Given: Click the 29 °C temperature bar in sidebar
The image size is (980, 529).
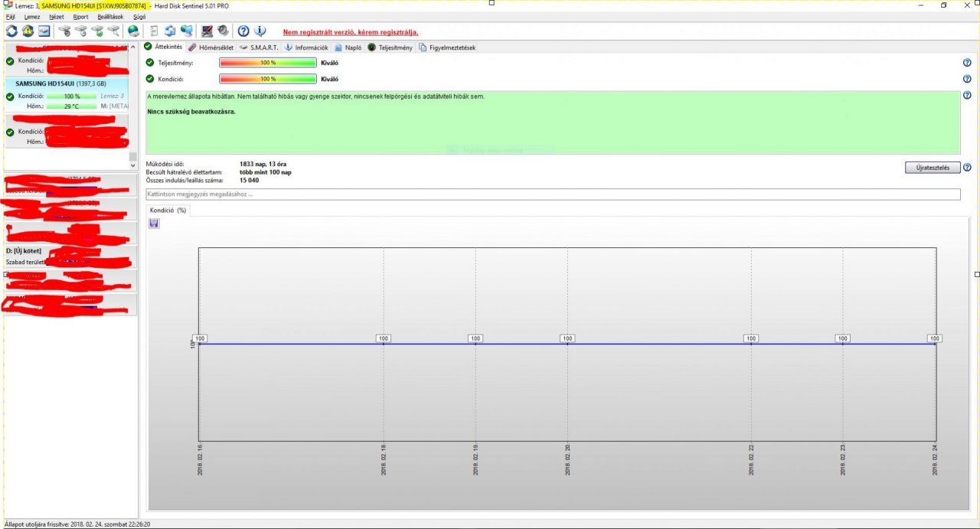Looking at the screenshot, I should tap(71, 106).
